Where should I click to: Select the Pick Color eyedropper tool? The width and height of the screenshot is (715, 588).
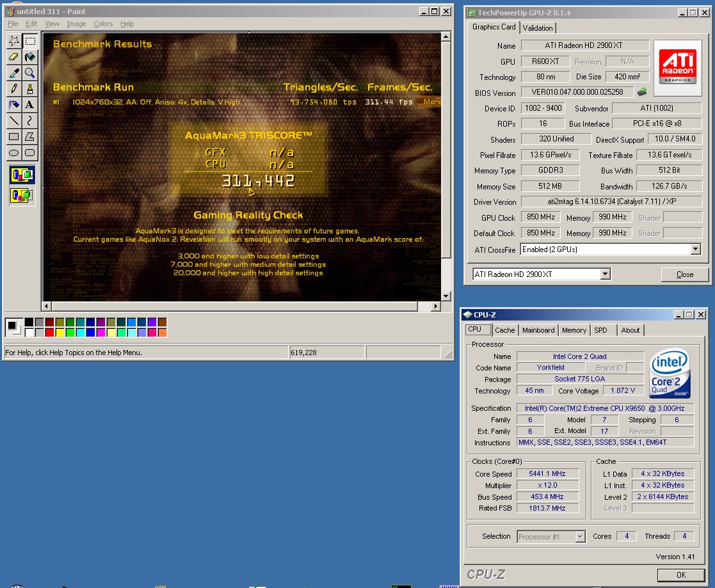pos(14,73)
